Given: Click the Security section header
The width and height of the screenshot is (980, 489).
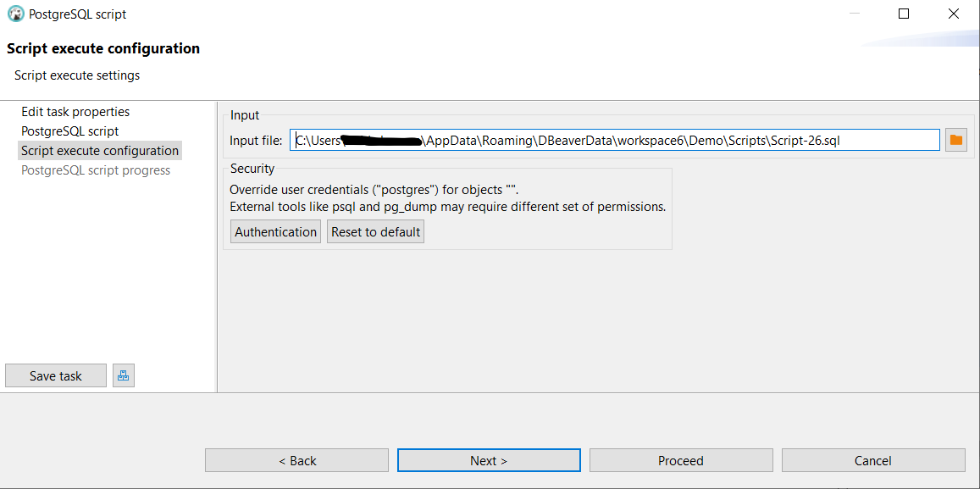Looking at the screenshot, I should point(252,168).
